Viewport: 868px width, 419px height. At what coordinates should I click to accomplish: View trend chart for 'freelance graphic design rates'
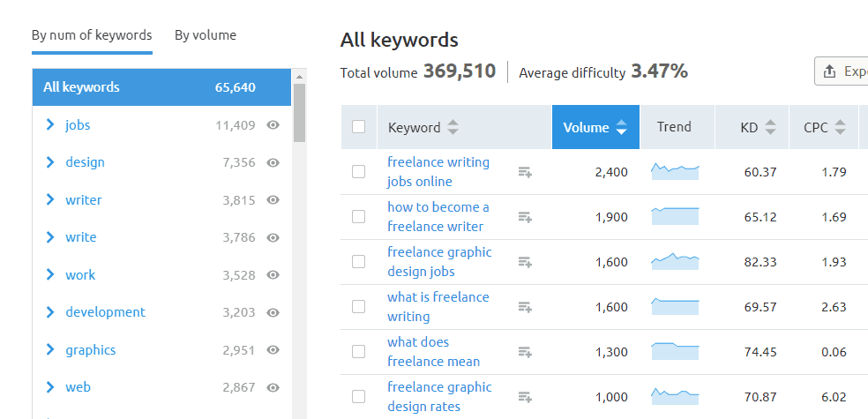pyautogui.click(x=676, y=396)
